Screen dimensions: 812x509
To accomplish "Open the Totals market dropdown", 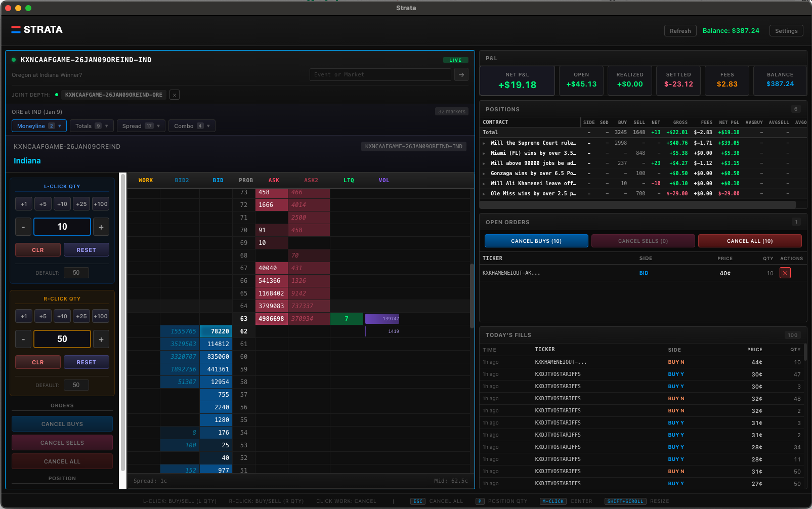I will tap(91, 126).
